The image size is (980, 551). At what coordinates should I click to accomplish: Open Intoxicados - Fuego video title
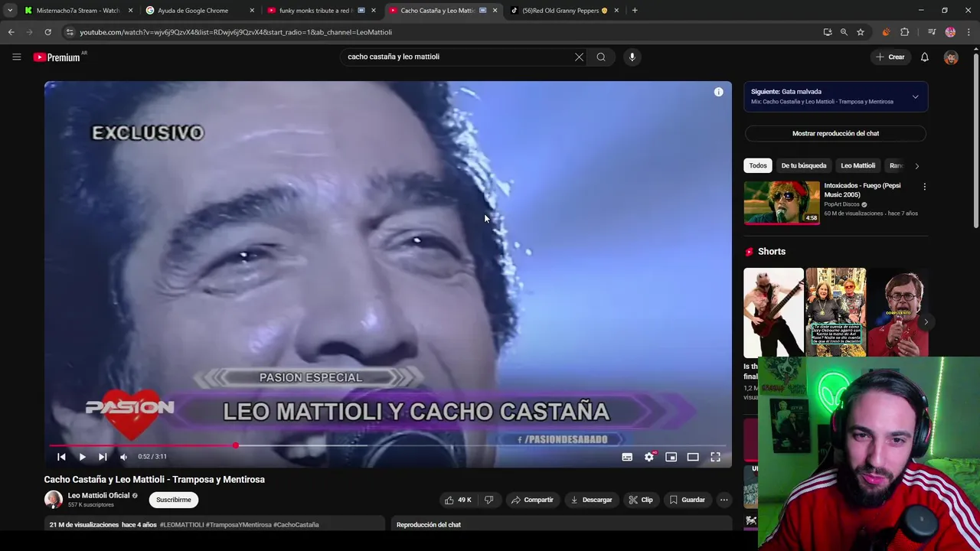pyautogui.click(x=862, y=190)
